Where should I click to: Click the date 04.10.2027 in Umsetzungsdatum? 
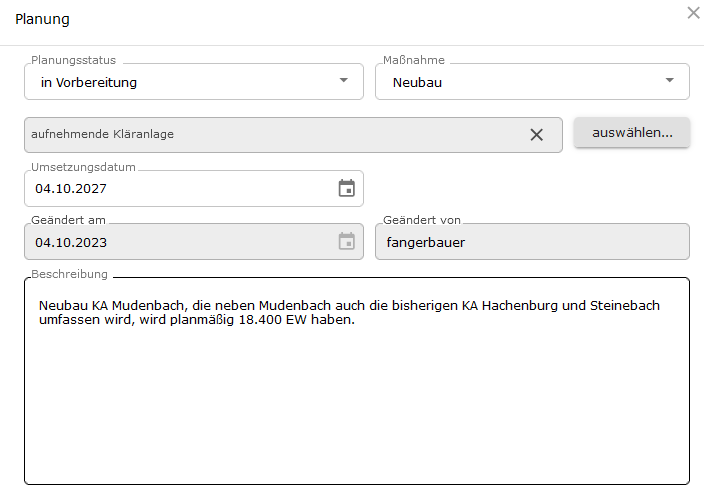tap(71, 189)
